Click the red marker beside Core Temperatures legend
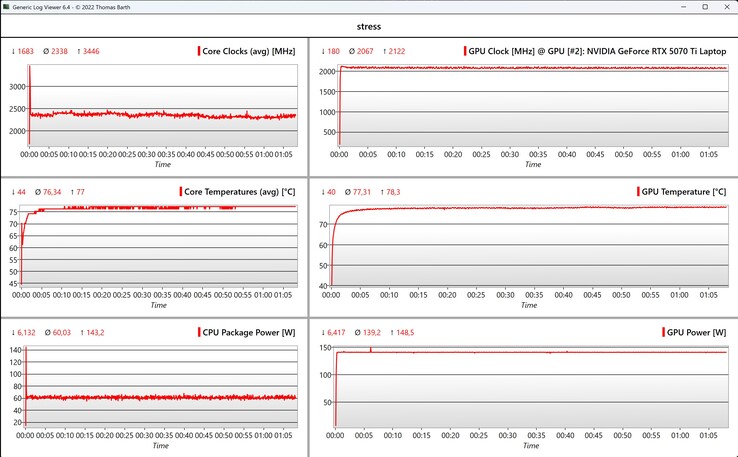Image resolution: width=738 pixels, height=457 pixels. (181, 192)
